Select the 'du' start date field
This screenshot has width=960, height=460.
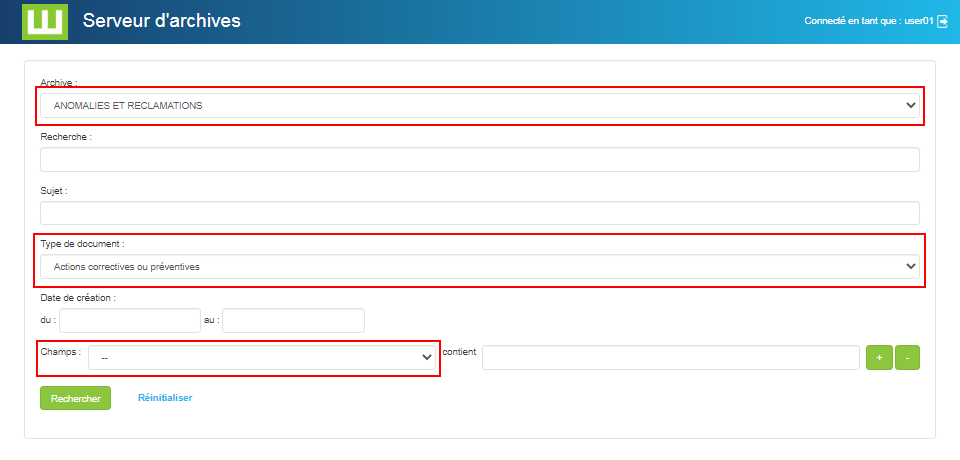130,320
